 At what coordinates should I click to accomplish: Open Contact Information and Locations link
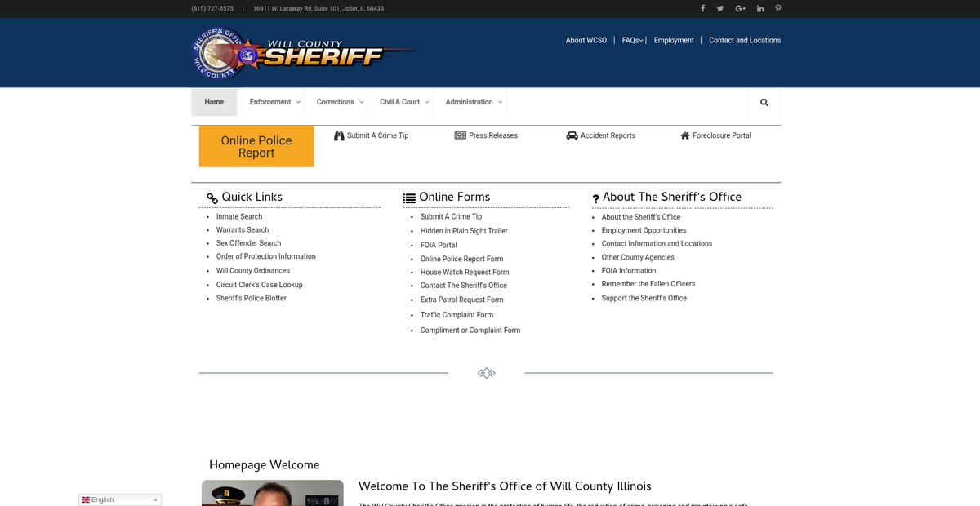pyautogui.click(x=657, y=243)
